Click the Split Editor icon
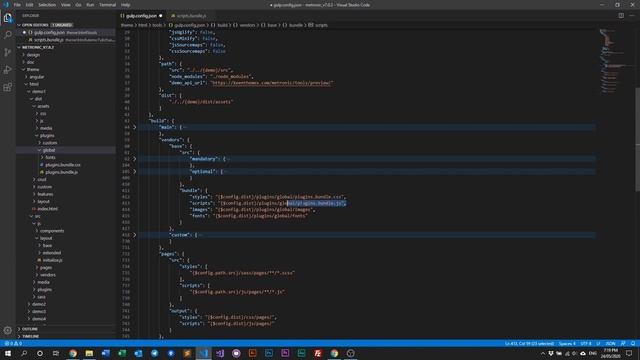 tap(621, 16)
